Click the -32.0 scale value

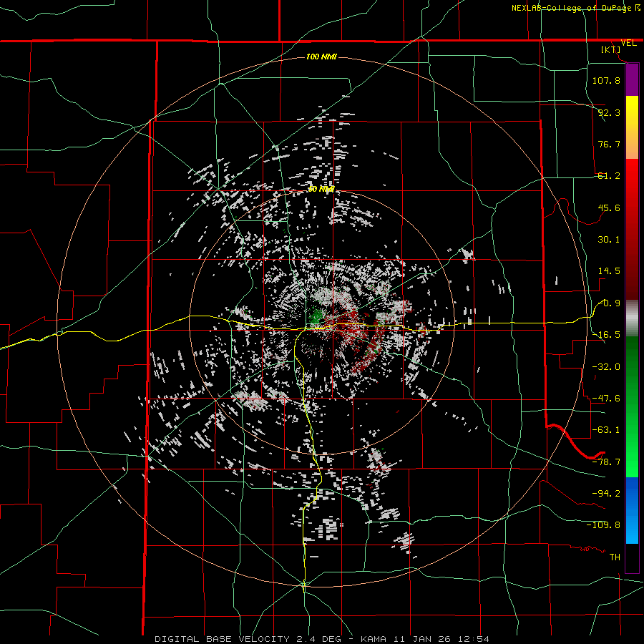[606, 367]
